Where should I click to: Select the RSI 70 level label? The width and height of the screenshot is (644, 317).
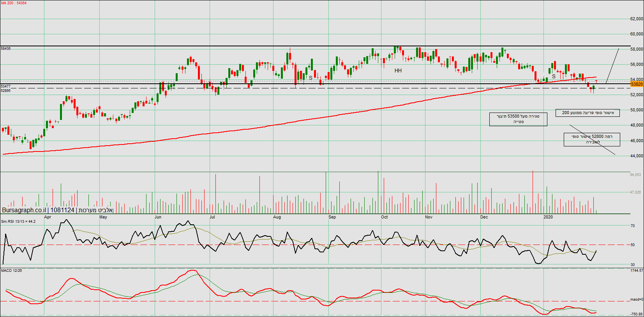633,226
